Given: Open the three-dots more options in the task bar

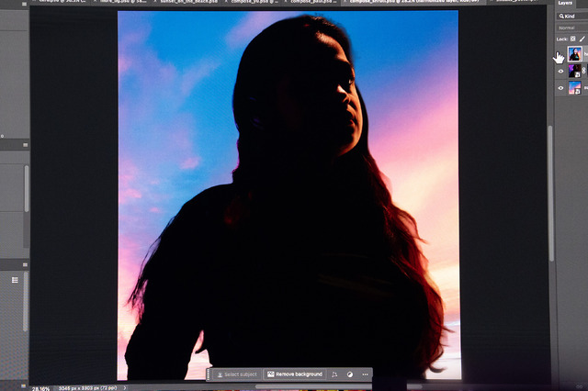Looking at the screenshot, I should click(x=365, y=374).
